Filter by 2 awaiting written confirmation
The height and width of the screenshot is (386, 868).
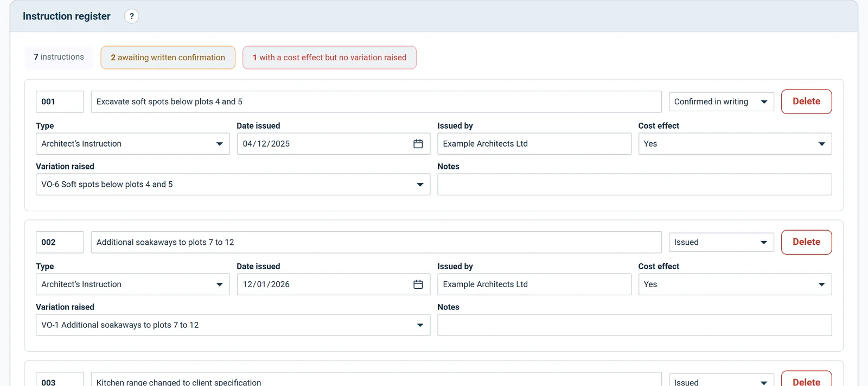click(x=168, y=58)
